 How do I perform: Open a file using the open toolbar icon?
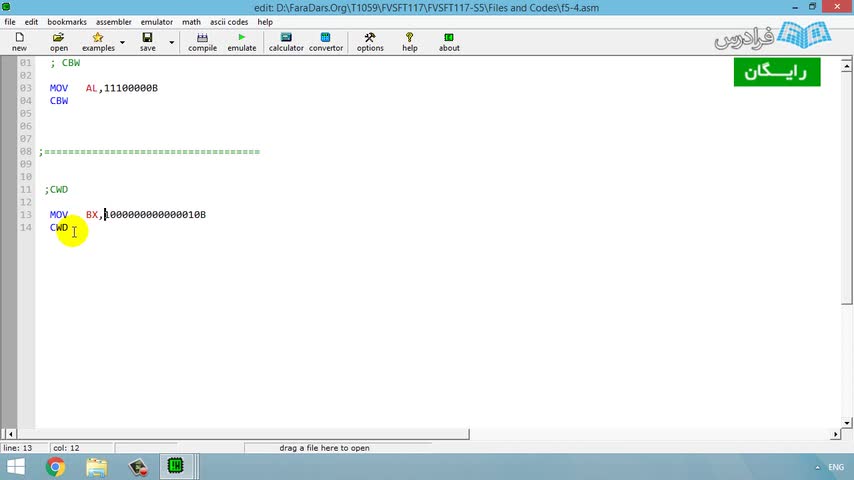point(59,41)
